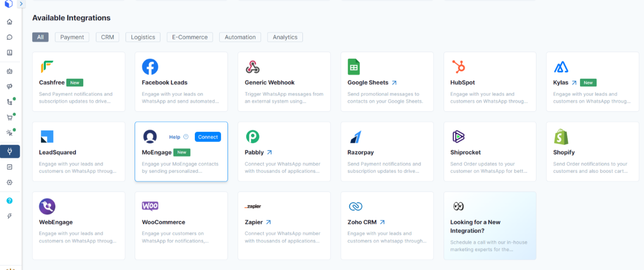644x270 pixels.
Task: Open the Help link on MoEngage card
Action: [x=175, y=137]
